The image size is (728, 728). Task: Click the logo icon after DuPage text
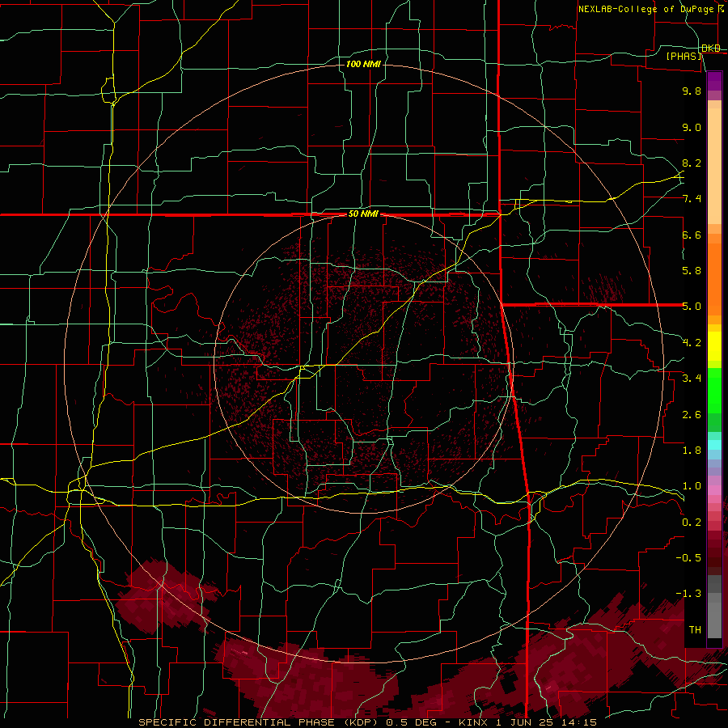pos(721,9)
